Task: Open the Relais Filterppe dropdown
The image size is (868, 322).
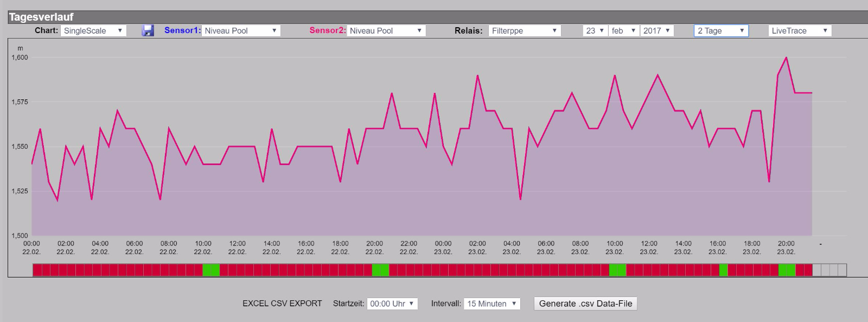Action: [x=525, y=30]
